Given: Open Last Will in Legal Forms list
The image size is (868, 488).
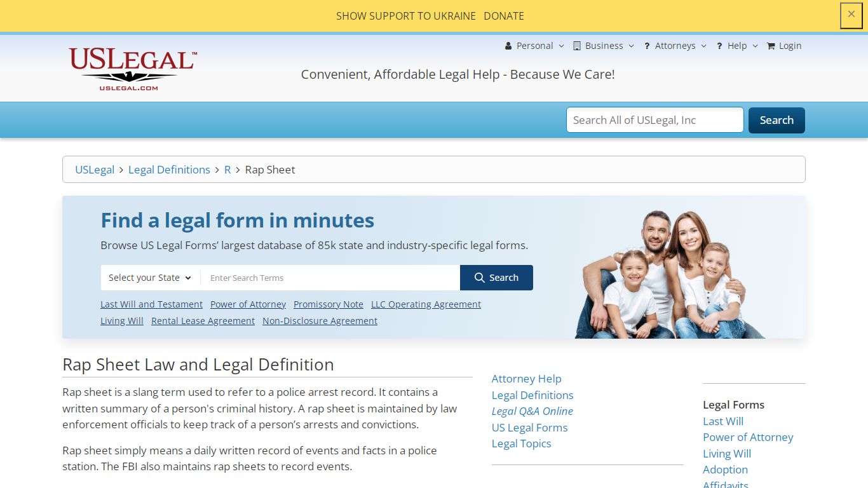Looking at the screenshot, I should [x=723, y=421].
